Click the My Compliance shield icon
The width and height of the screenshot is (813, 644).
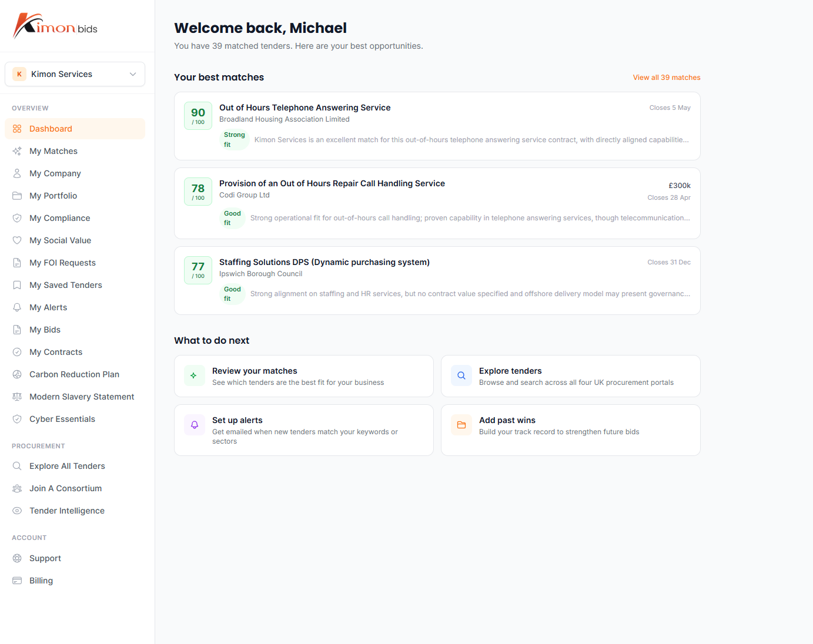click(17, 218)
